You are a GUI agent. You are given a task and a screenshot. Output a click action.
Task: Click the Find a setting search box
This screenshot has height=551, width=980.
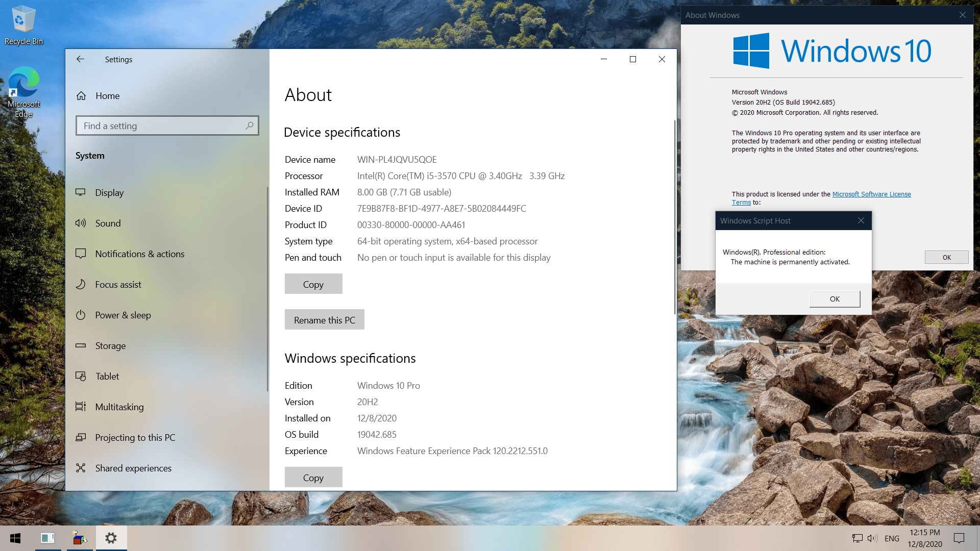[x=167, y=126]
